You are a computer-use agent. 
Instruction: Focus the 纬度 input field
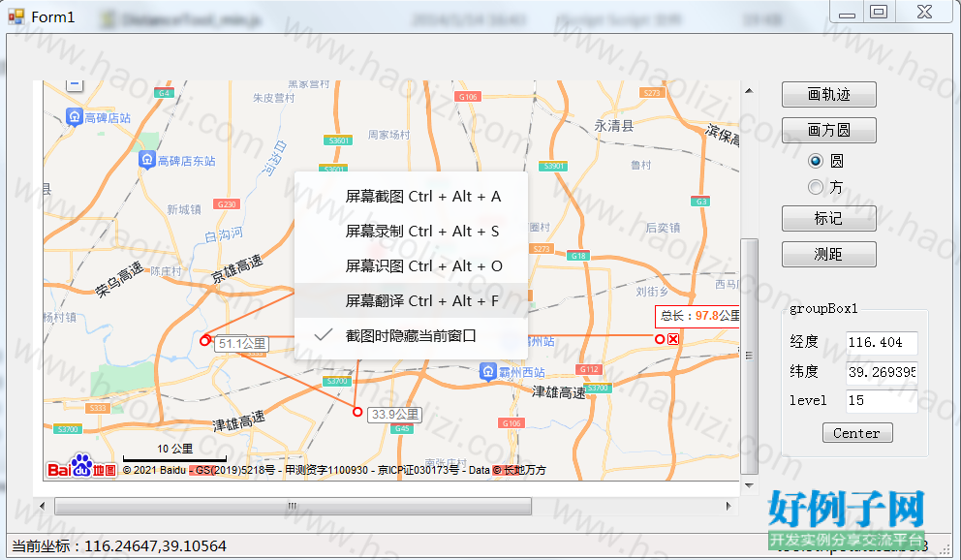[882, 372]
